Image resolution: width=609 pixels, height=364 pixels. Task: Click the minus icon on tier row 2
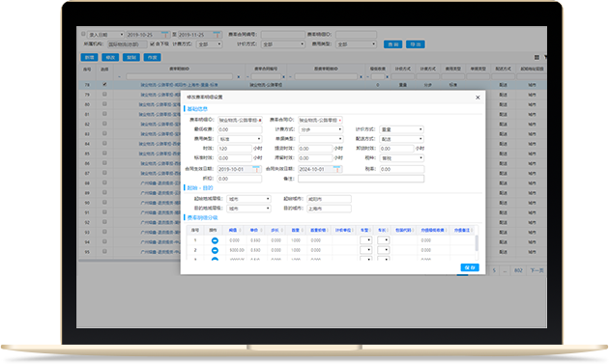pos(215,250)
